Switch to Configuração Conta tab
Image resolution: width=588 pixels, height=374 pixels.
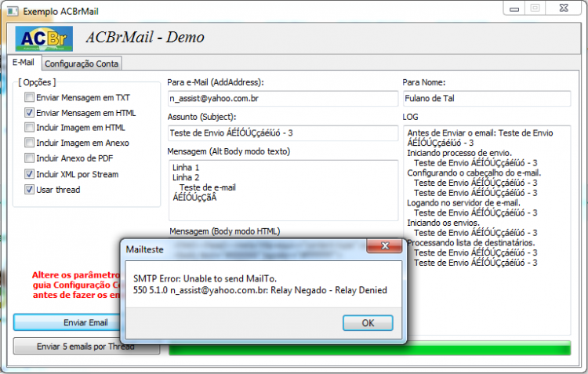[82, 64]
